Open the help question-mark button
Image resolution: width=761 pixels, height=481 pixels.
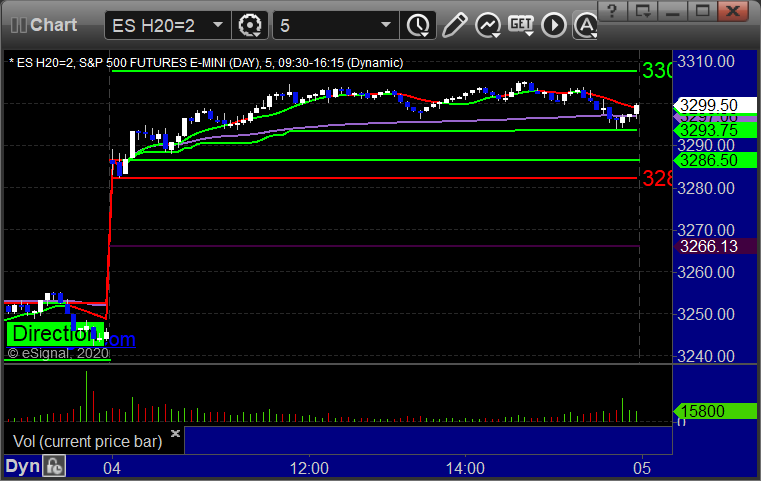click(612, 11)
